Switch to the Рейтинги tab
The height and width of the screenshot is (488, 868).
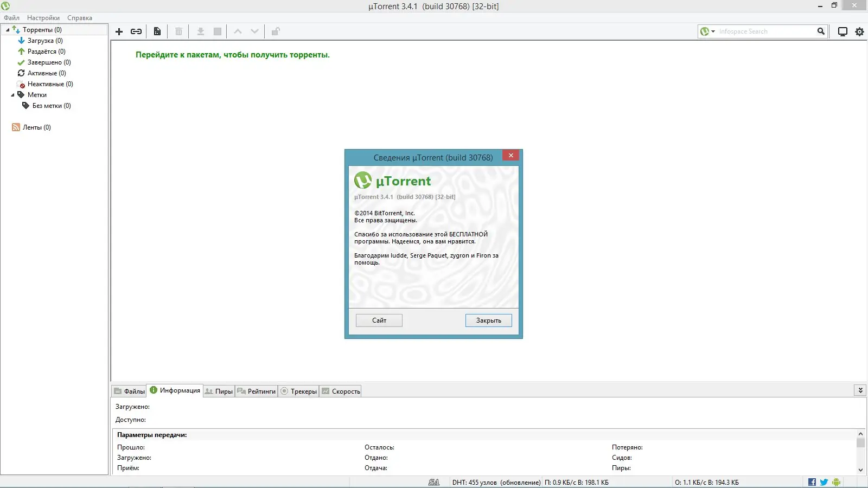(x=257, y=391)
